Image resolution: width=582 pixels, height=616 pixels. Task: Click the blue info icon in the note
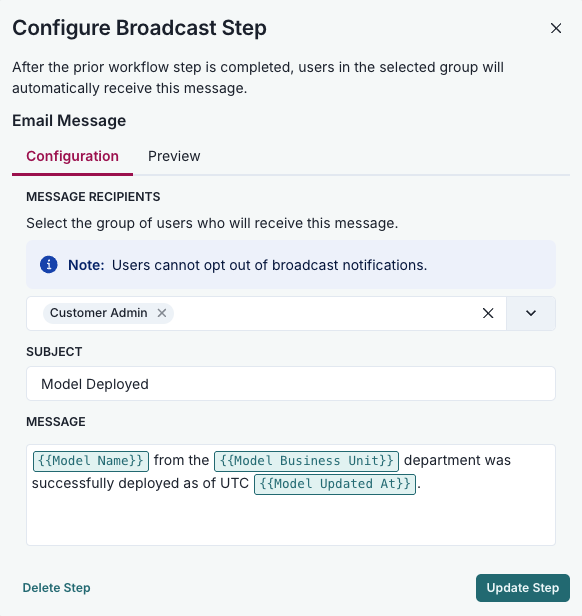49,265
